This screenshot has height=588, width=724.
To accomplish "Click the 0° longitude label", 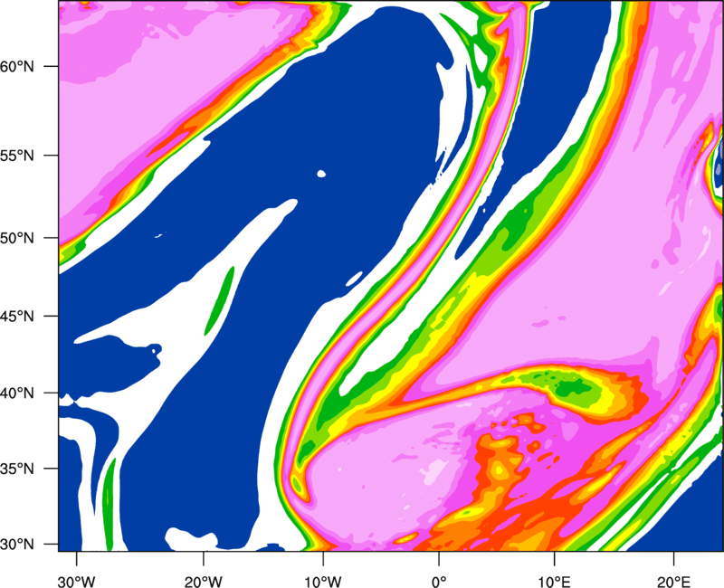I will pos(439,582).
